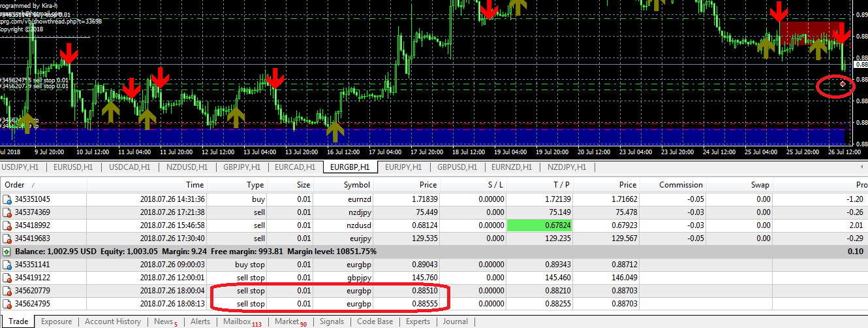Click the Balance and Equity summary row
Screen dimensions: 868x328
(196, 252)
